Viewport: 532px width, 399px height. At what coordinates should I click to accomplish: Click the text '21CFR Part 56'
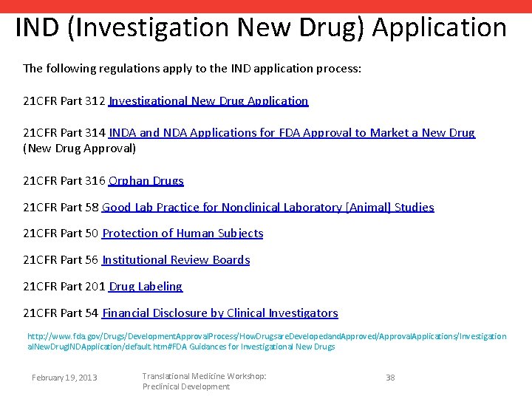tap(61, 260)
